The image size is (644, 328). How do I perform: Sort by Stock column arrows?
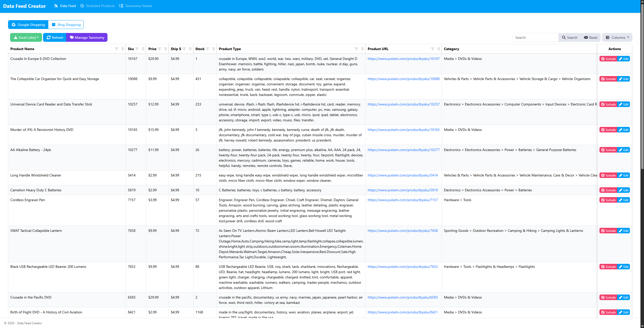214,49
